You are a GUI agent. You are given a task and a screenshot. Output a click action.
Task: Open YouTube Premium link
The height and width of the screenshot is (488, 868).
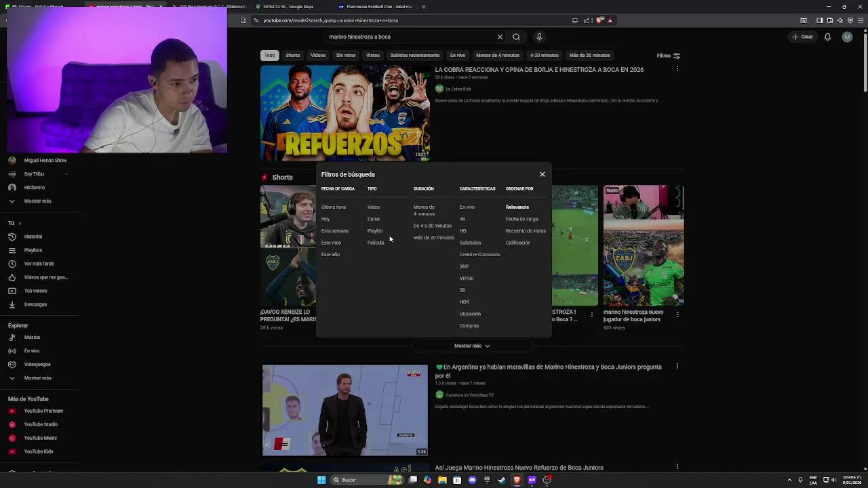[x=43, y=411]
